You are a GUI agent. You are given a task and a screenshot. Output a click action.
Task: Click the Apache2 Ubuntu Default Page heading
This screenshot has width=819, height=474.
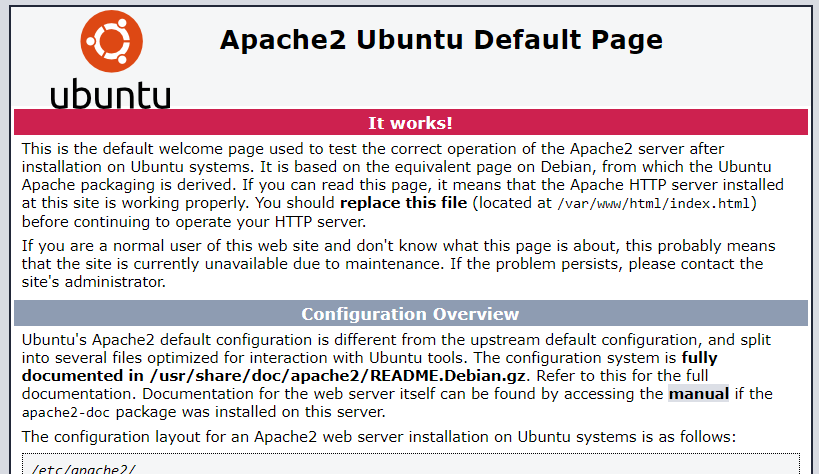click(x=441, y=40)
